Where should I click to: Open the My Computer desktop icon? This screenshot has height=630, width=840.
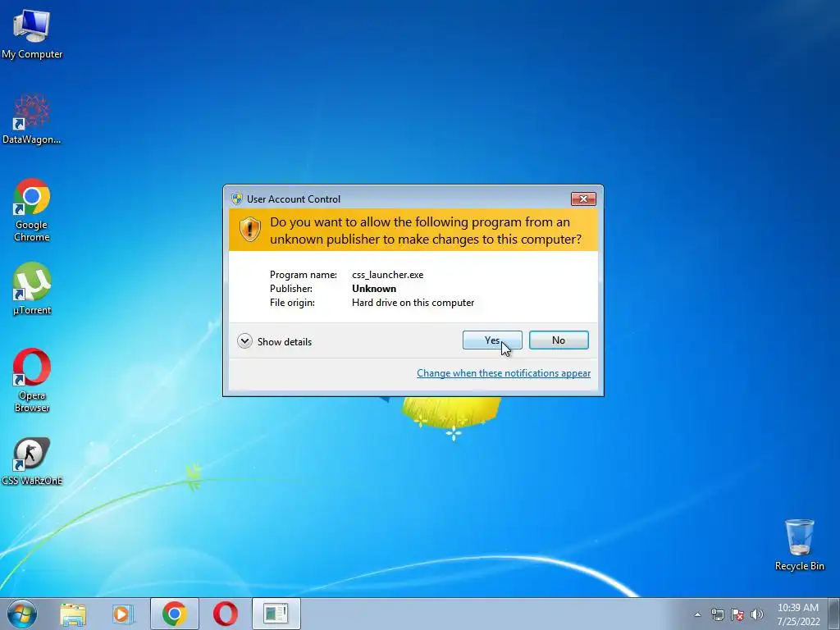[32, 33]
